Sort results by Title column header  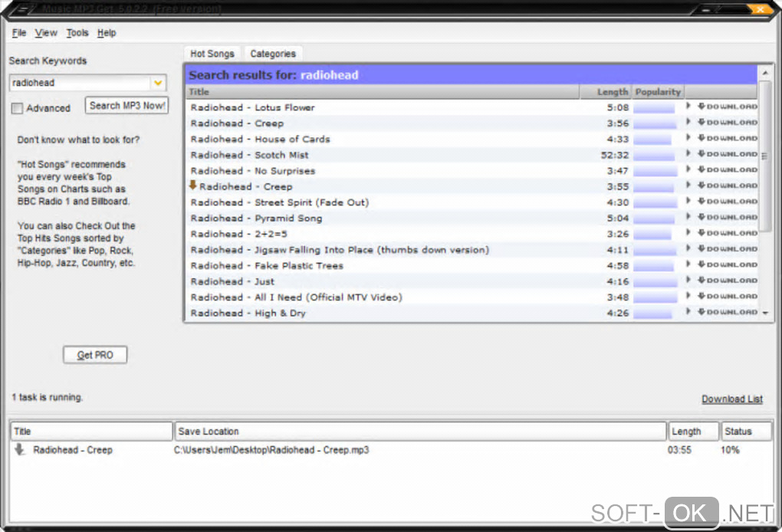click(383, 92)
